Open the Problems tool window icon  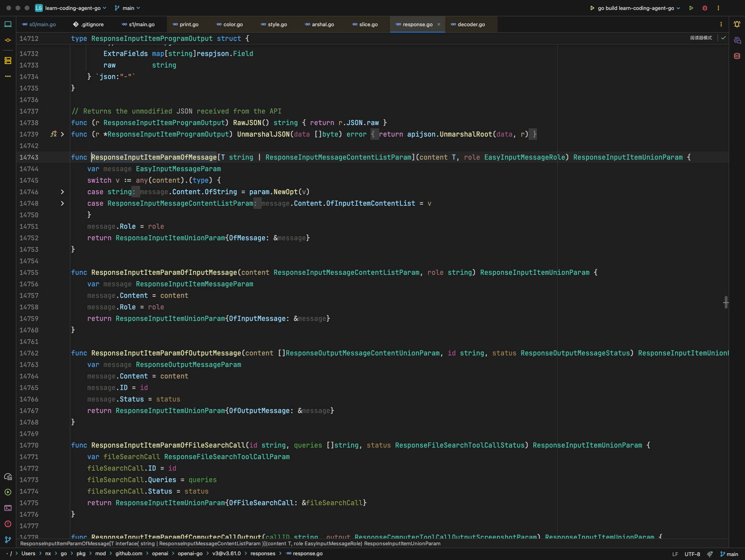click(8, 524)
